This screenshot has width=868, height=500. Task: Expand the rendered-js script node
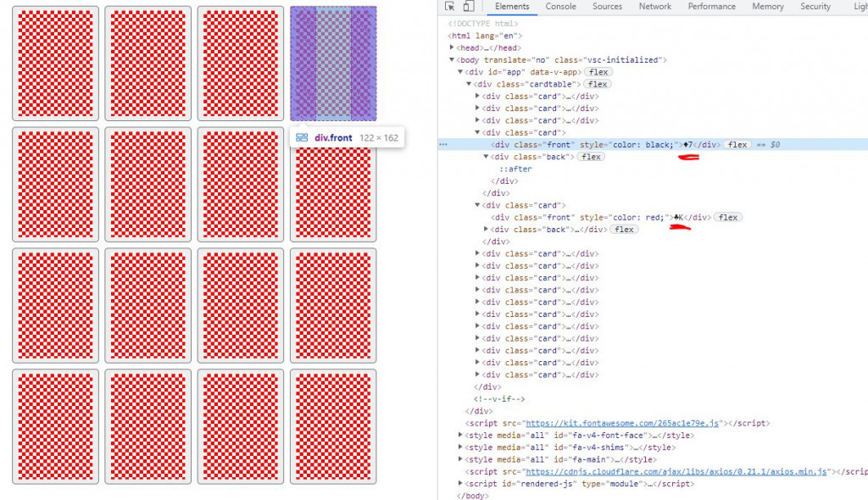coord(460,483)
